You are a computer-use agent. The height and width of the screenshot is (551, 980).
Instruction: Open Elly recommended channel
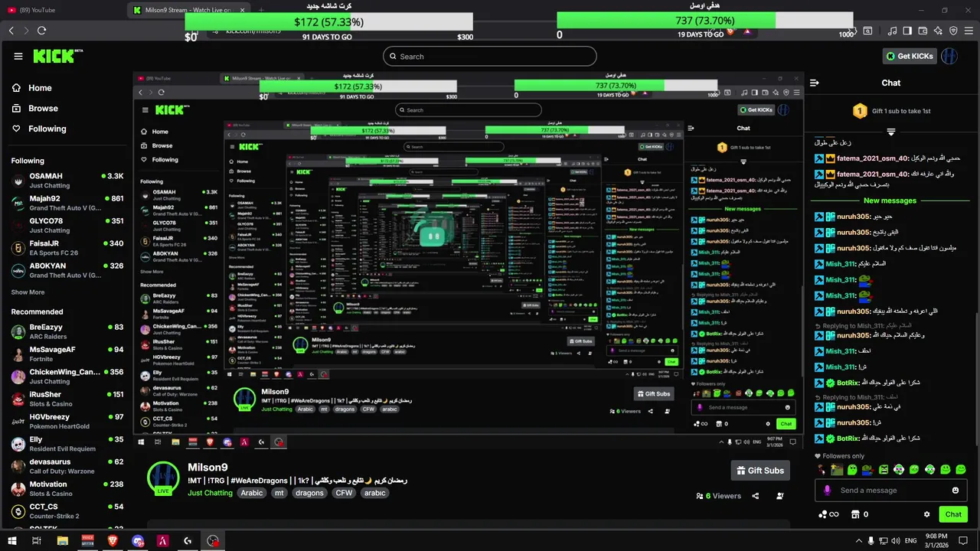point(67,444)
